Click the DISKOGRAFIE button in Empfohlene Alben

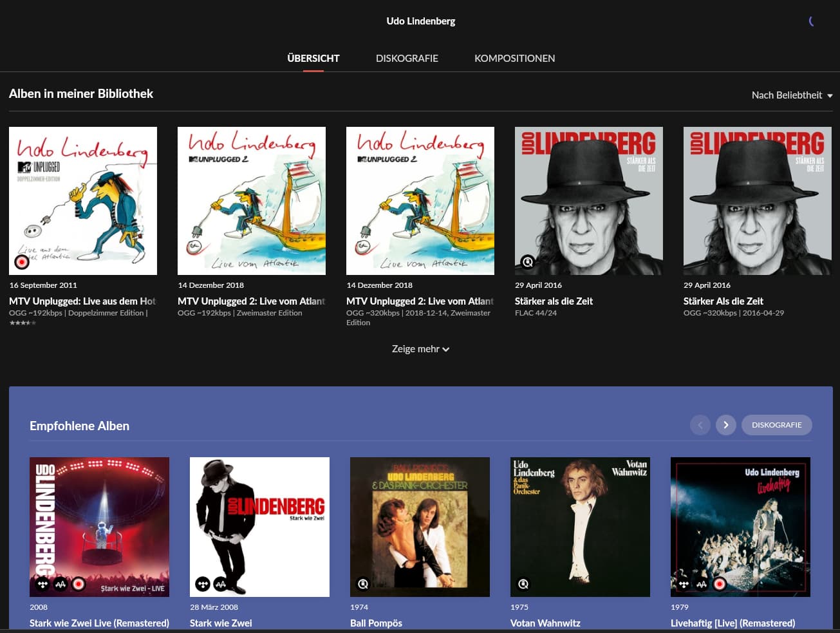(x=776, y=425)
